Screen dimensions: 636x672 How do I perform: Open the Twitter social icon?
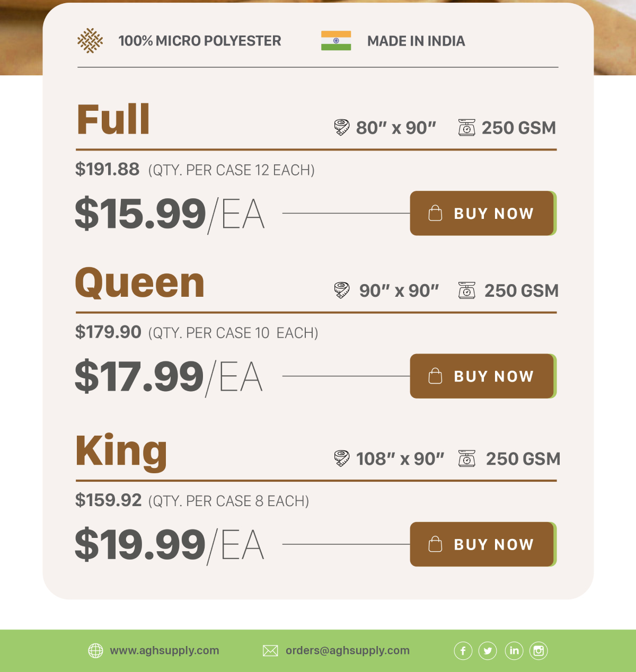(488, 651)
